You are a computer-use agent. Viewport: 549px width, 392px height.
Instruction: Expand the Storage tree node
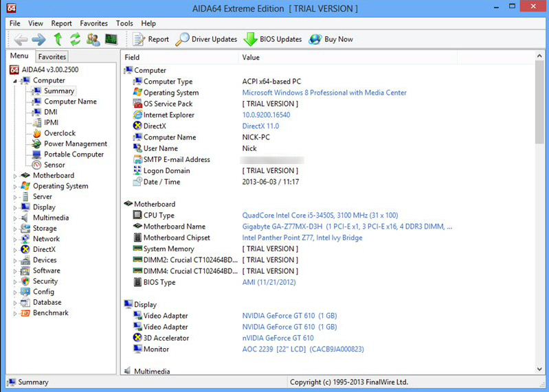[x=15, y=229]
